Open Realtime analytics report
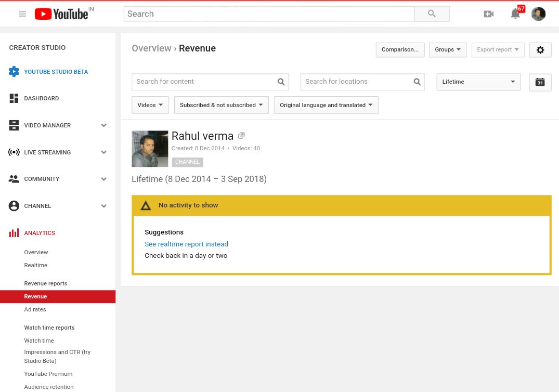Screen dimensions: 559x392 (36, 265)
